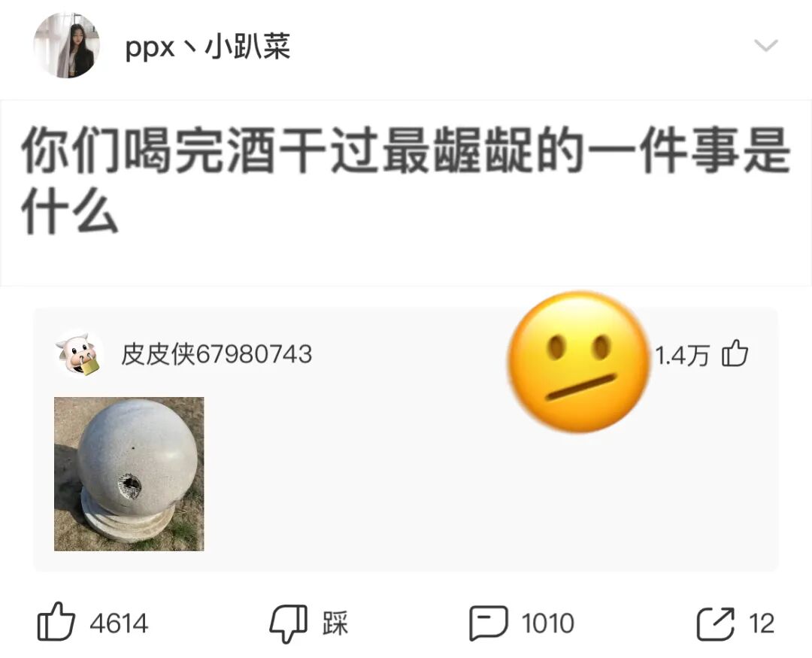Open the second line 什么 of post

coord(70,211)
